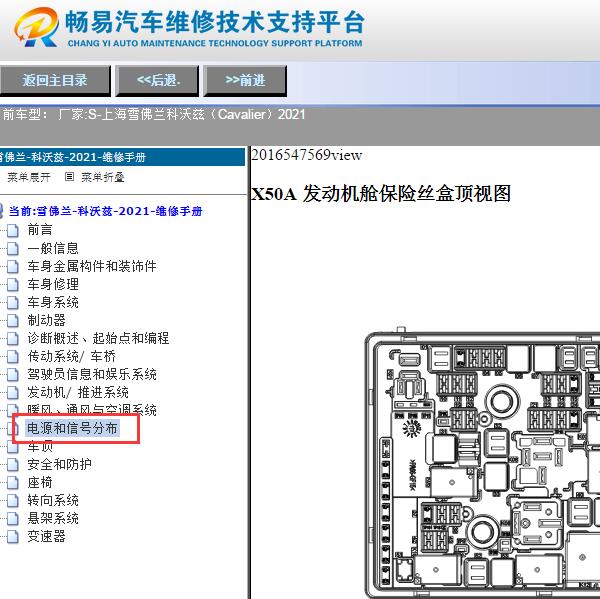
Task: Click the 2016547569view text
Action: click(307, 155)
